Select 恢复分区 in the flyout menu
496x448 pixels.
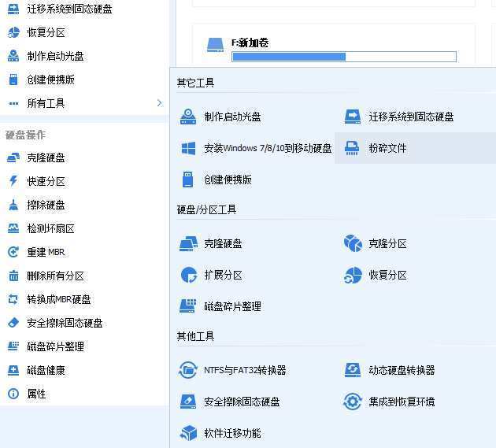pos(387,275)
